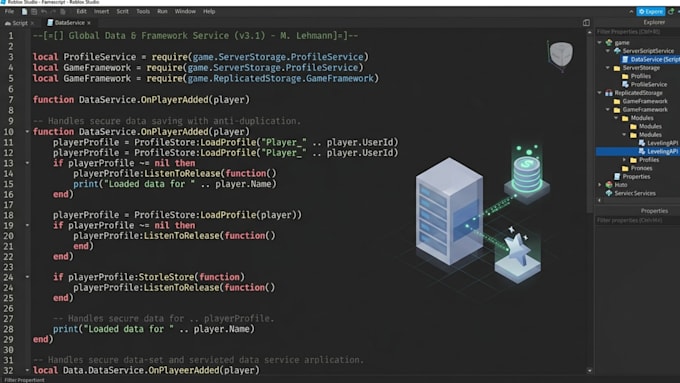
Task: Click editor scrollbar down arrow
Action: click(589, 371)
